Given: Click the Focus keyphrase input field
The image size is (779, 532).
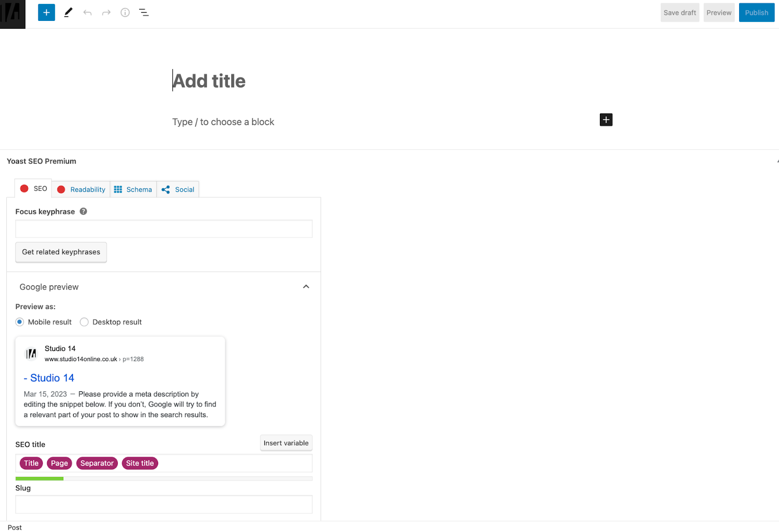Looking at the screenshot, I should [164, 229].
